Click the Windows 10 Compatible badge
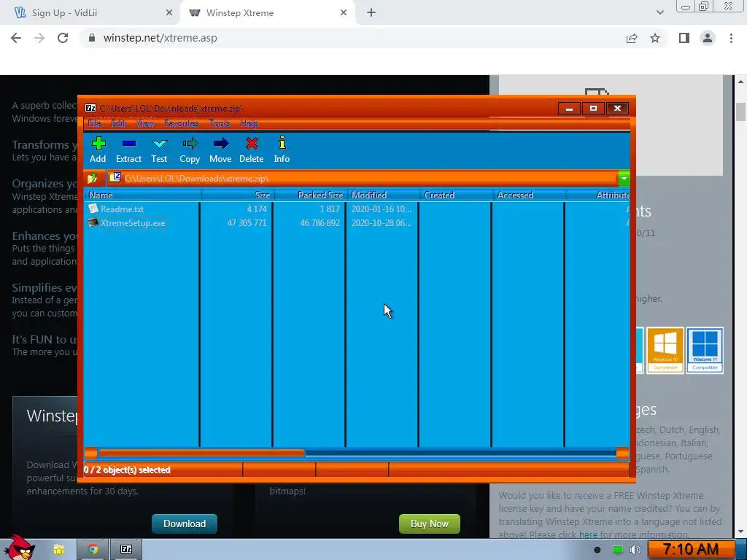The image size is (747, 560). pos(665,350)
